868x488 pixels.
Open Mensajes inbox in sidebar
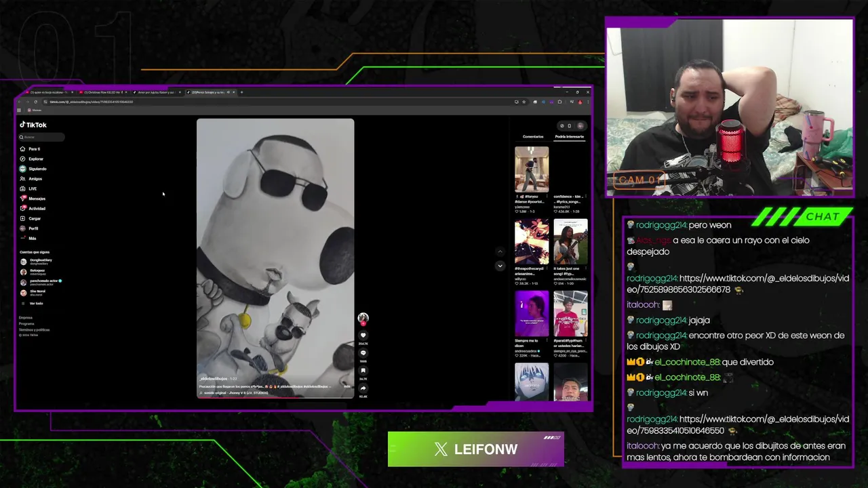33,199
